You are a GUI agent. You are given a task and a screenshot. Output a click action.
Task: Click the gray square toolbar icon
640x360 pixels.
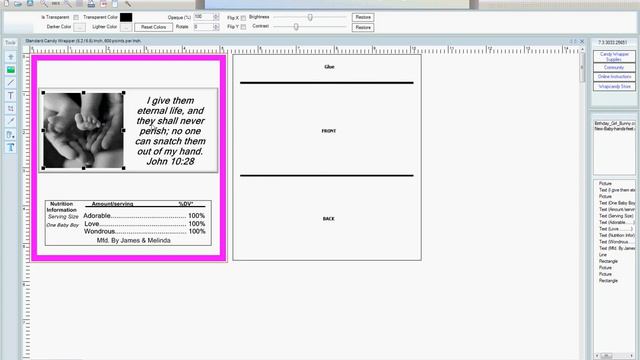(x=80, y=3)
